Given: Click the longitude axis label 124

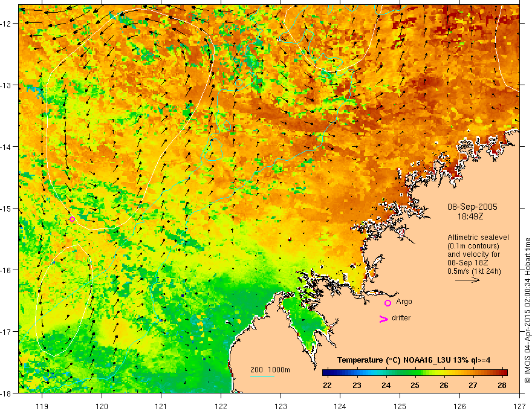Looking at the screenshot, I should (340, 406).
